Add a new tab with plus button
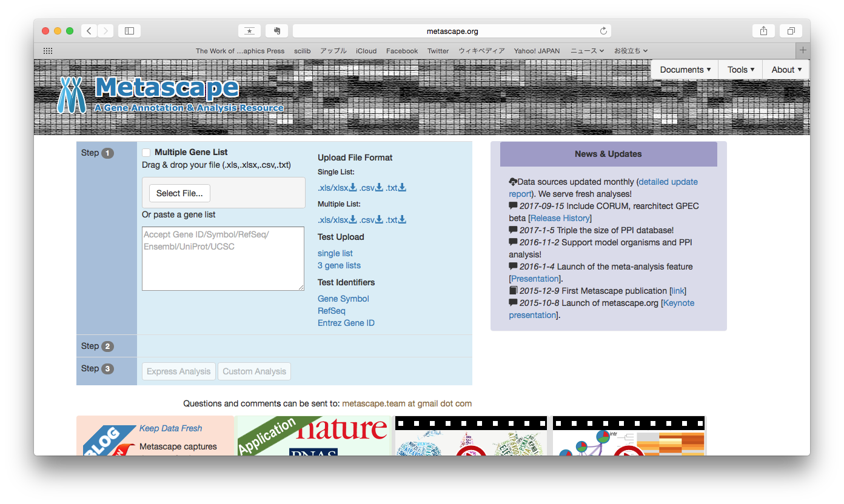This screenshot has width=844, height=504. [x=803, y=51]
